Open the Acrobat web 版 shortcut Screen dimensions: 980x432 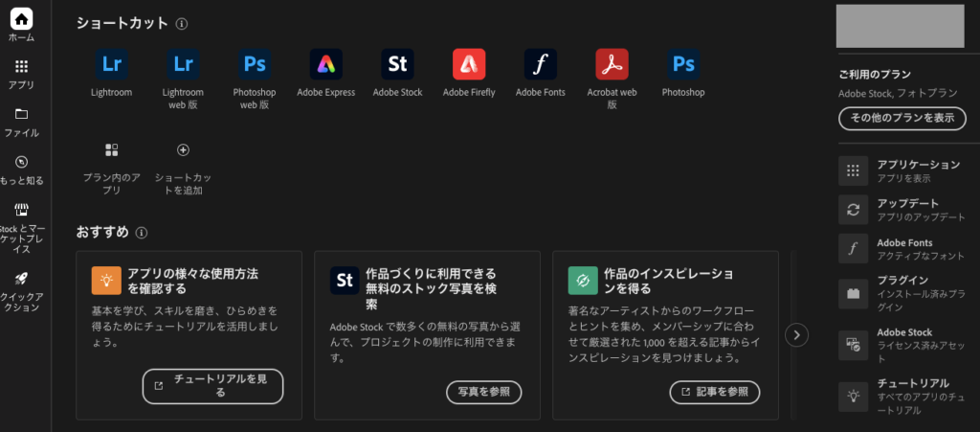(612, 64)
